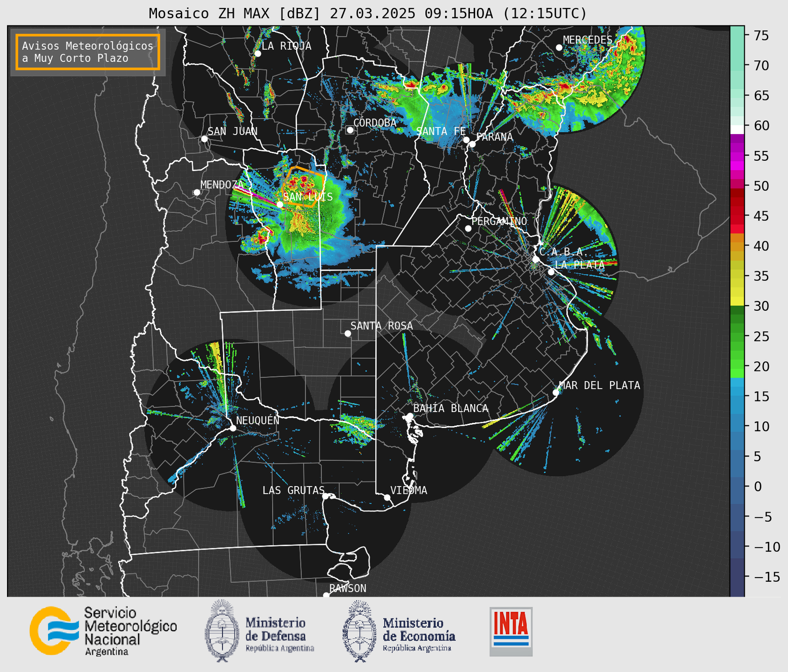Click the 0 dBZ colorbar label
This screenshot has width=788, height=672.
pos(758,486)
